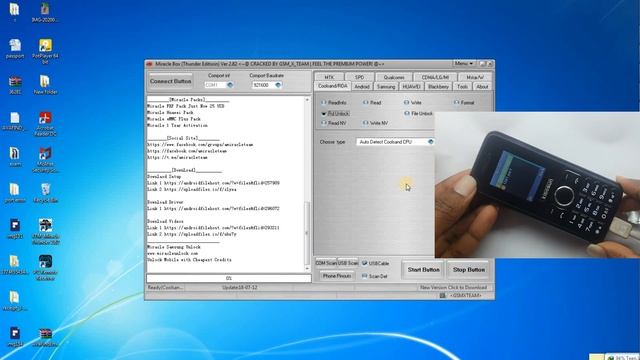This screenshot has height=360, width=640.
Task: Switch to the Tools tab
Action: [x=462, y=87]
